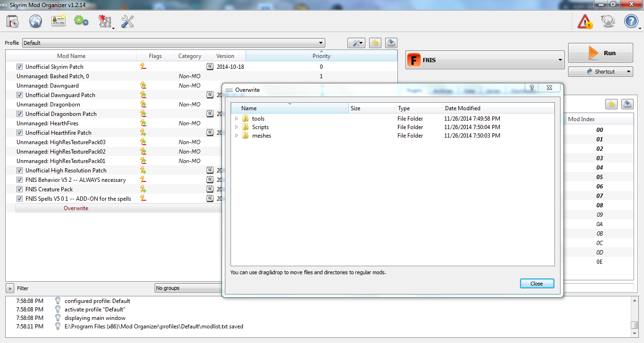Open the Executables gears icon

pyautogui.click(x=81, y=21)
